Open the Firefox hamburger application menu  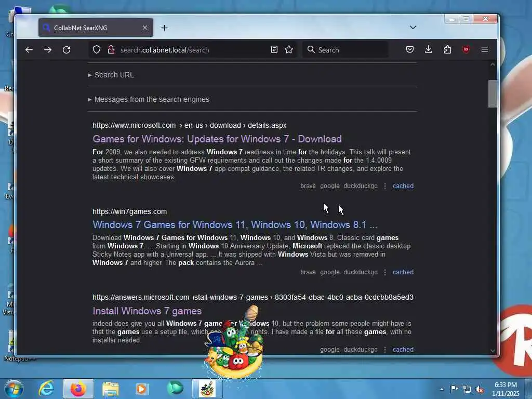point(485,49)
